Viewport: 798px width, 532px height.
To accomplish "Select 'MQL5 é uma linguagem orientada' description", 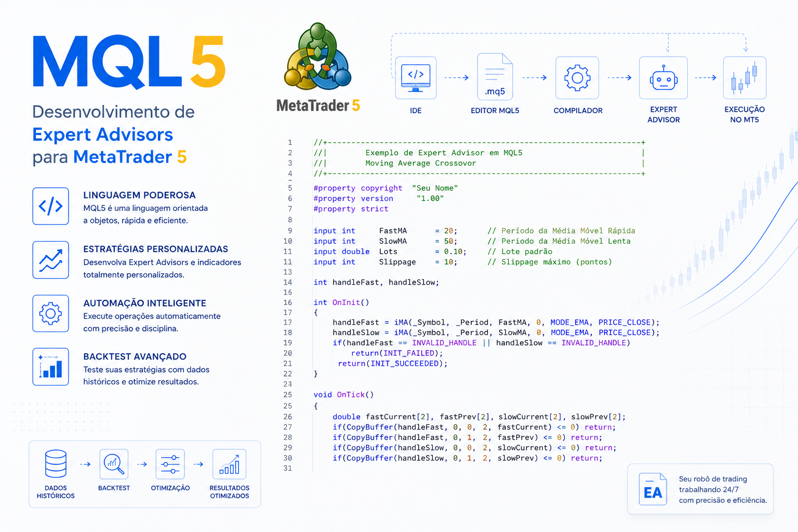I will point(145,208).
